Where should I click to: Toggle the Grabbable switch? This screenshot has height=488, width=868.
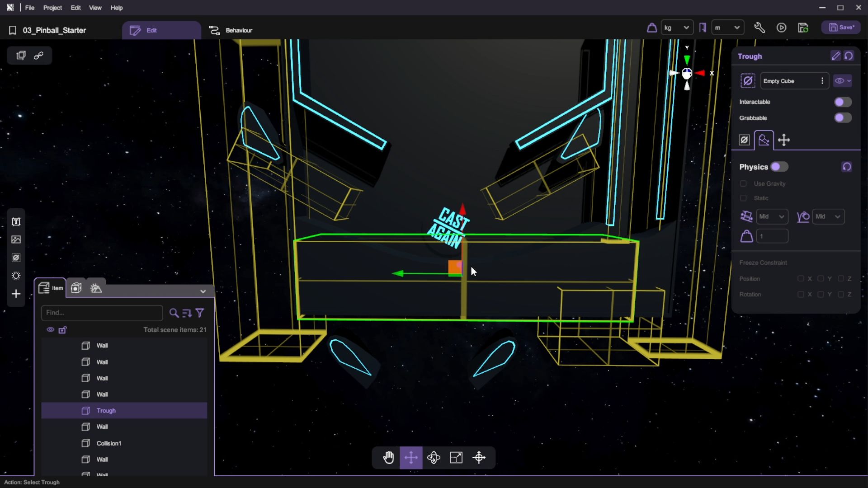coord(843,118)
